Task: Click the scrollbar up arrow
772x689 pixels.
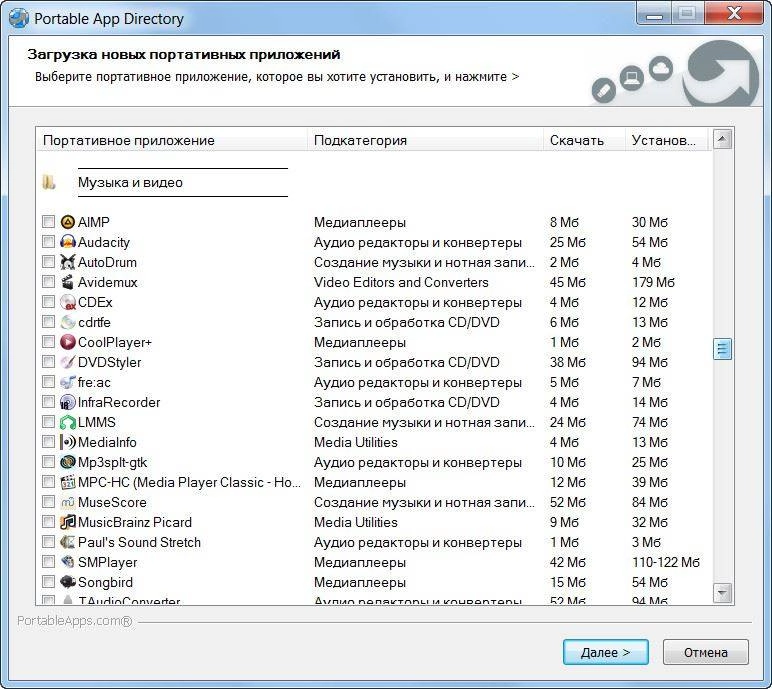Action: pos(722,139)
